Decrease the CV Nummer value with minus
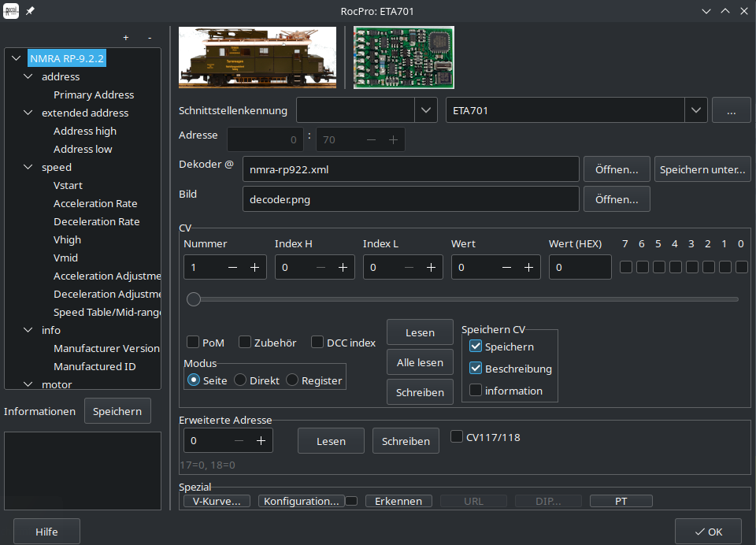 click(x=232, y=268)
